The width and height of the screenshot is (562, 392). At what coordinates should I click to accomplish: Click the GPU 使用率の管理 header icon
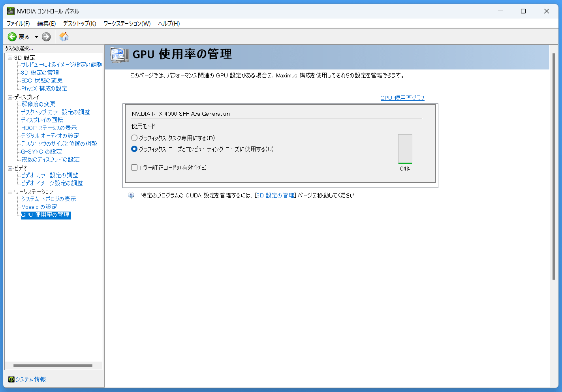point(119,55)
